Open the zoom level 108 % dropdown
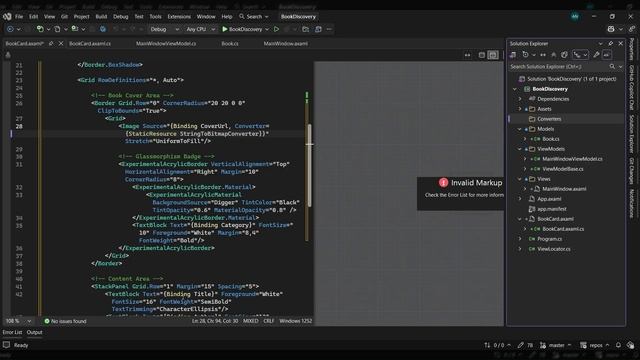Image resolution: width=640 pixels, height=360 pixels. (18, 321)
